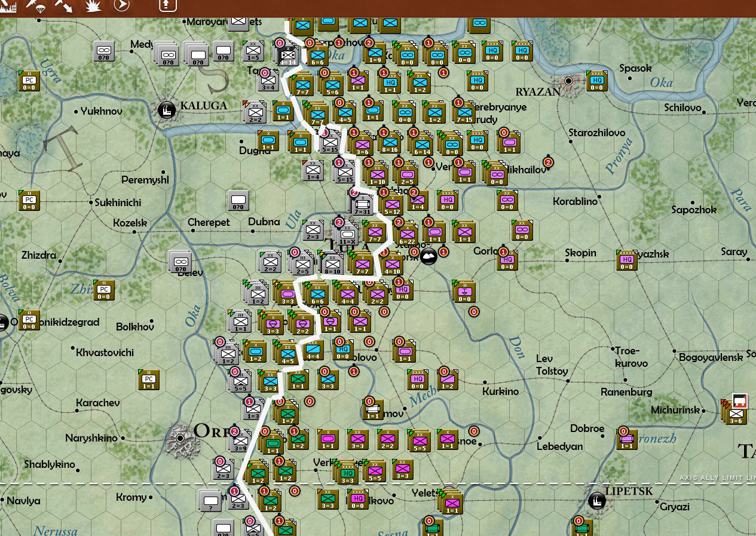The height and width of the screenshot is (536, 756).
Task: Select the PC 1=1 counter
Action: coord(148,379)
